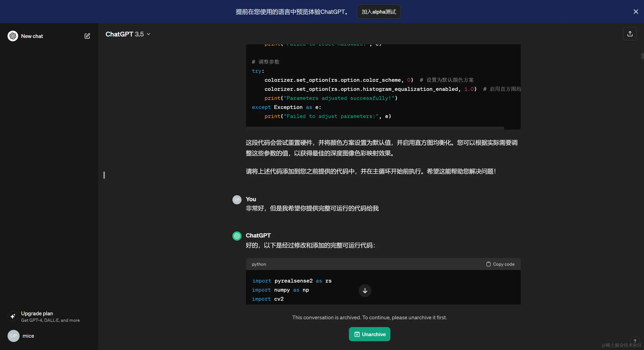Click scroll-to-bottom down arrow button
This screenshot has height=350, width=644.
click(x=365, y=291)
